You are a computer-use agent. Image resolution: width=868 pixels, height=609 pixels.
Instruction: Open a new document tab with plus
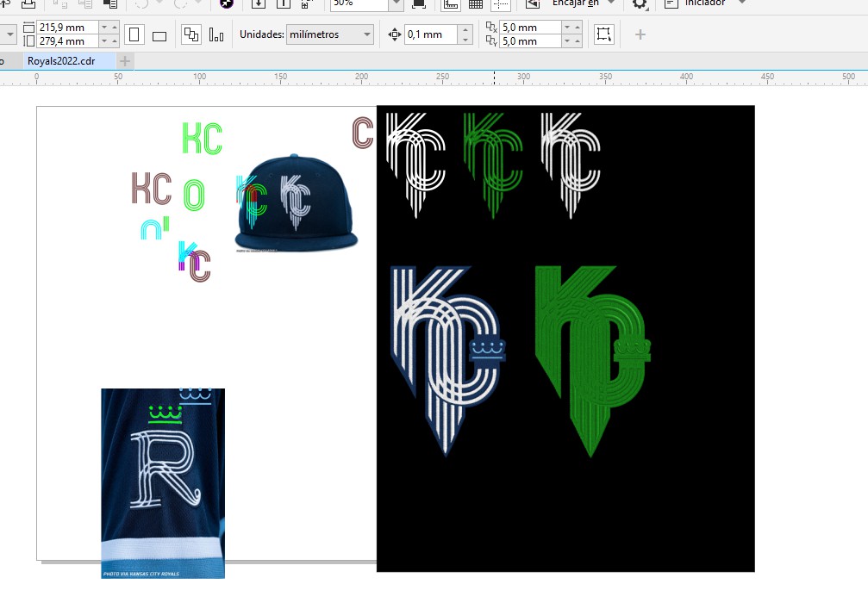[x=125, y=61]
